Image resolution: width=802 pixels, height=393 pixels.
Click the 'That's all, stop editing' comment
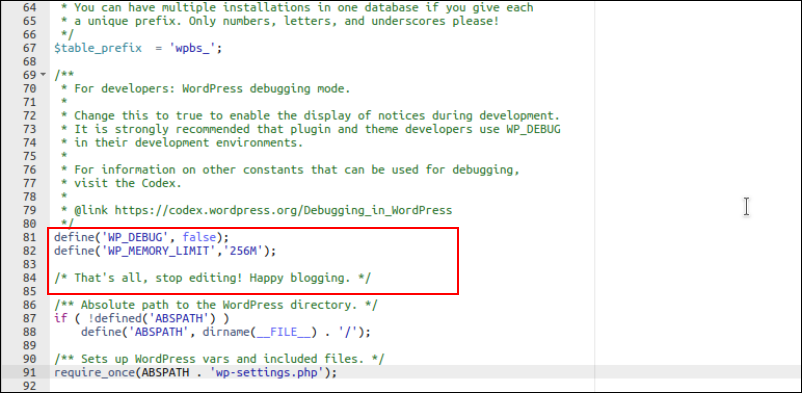[213, 278]
